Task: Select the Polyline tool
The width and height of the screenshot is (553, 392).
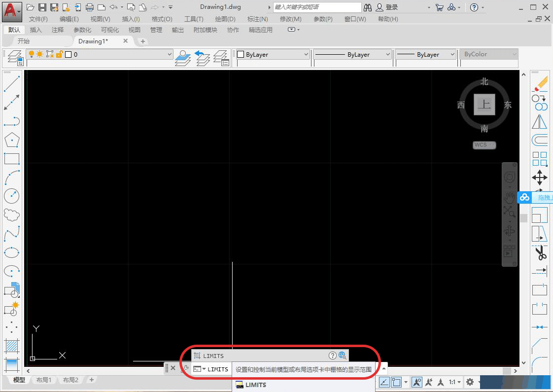Action: (x=12, y=121)
